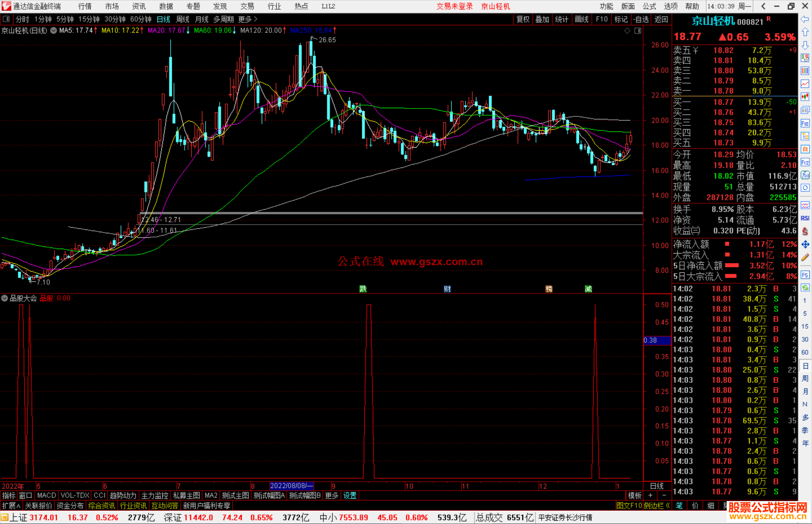Click the F10 icon in right sidebar
812x524 pixels.
pos(805,123)
